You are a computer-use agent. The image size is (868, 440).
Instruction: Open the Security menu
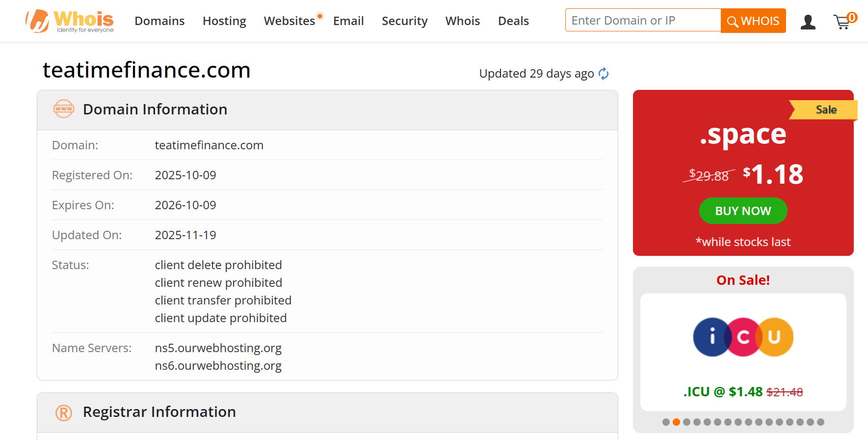[x=405, y=21]
